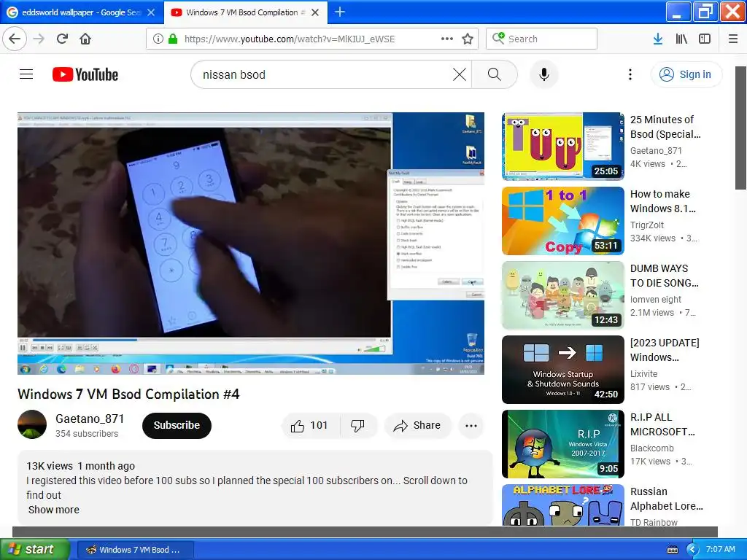The image size is (747, 560).
Task: Expand description with Show more
Action: point(54,510)
